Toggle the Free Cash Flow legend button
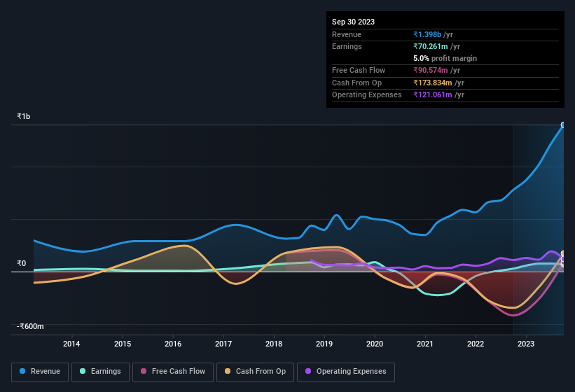The height and width of the screenshot is (392, 575). point(173,372)
